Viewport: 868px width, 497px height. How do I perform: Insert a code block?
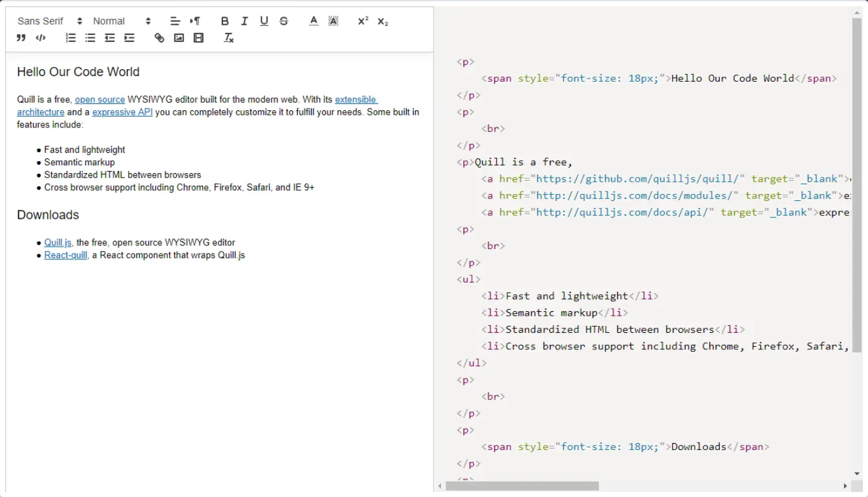[x=41, y=37]
